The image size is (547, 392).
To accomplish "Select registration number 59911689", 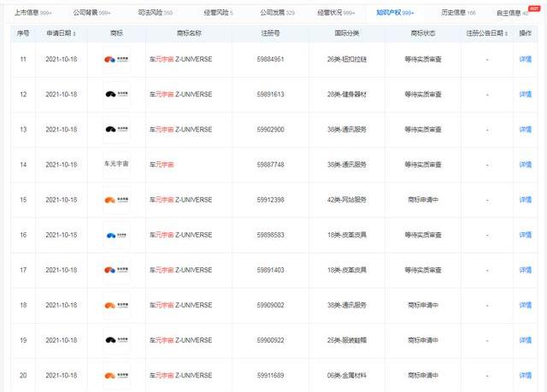I will (x=270, y=375).
